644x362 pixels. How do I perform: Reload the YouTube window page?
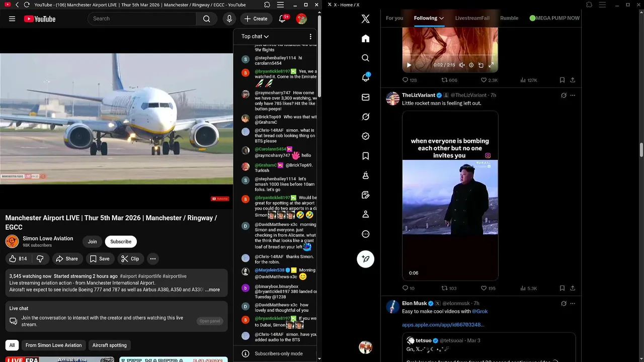click(27, 5)
